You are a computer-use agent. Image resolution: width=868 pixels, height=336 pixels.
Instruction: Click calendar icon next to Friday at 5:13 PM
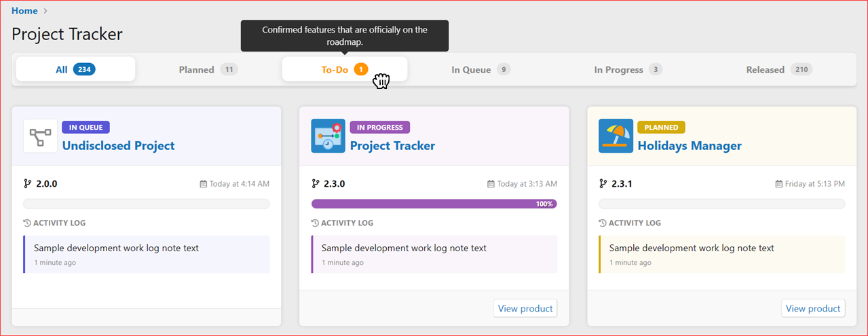(779, 184)
